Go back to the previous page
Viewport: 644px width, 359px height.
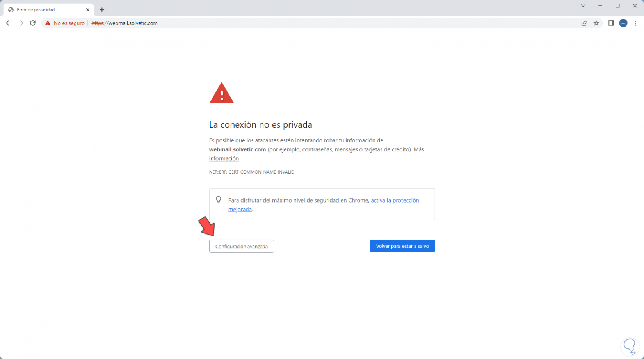[x=9, y=23]
